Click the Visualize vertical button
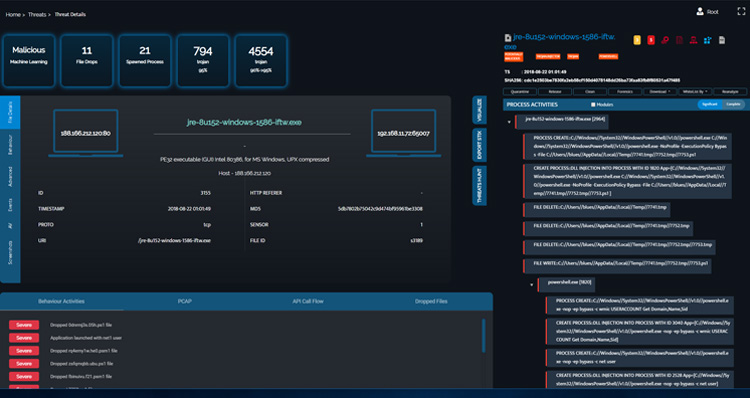This screenshot has width=750, height=398. [x=480, y=111]
